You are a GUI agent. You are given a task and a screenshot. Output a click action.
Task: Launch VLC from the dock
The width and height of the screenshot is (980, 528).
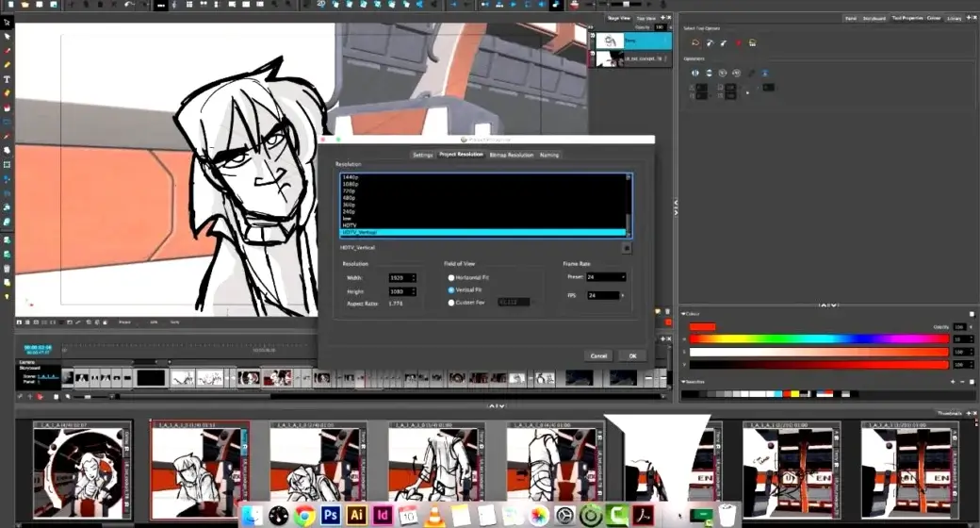coord(434,515)
